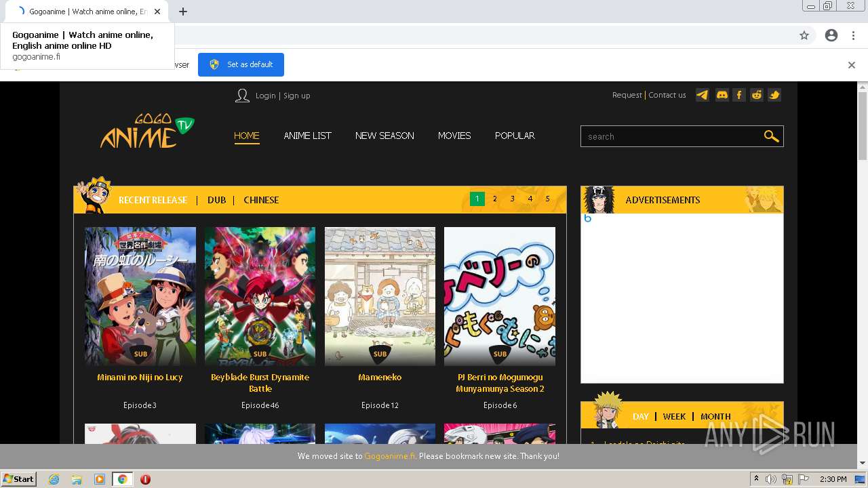This screenshot has height=488, width=868.
Task: Open the PJ Berri no Mogumogu thumbnail
Action: 500,296
